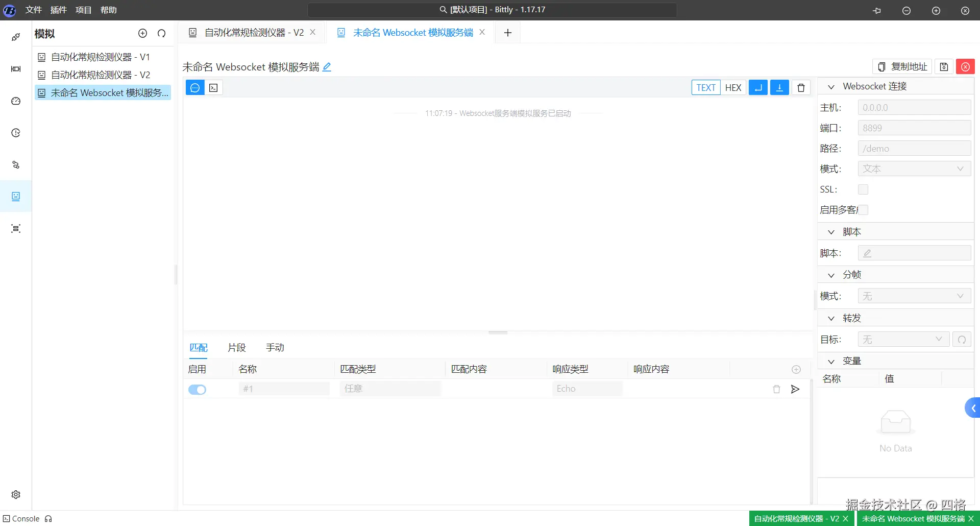Open the 匹配类型 dropdown showing 任意
Image resolution: width=980 pixels, height=526 pixels.
click(x=390, y=389)
